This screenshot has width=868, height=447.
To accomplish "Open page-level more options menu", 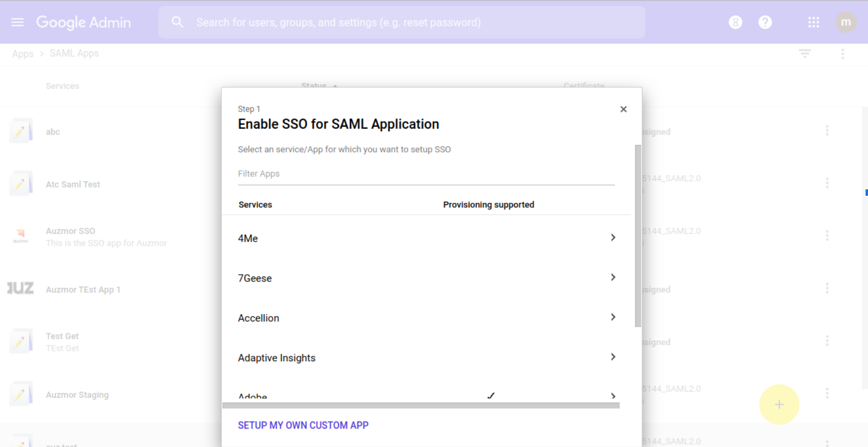I will tap(843, 54).
